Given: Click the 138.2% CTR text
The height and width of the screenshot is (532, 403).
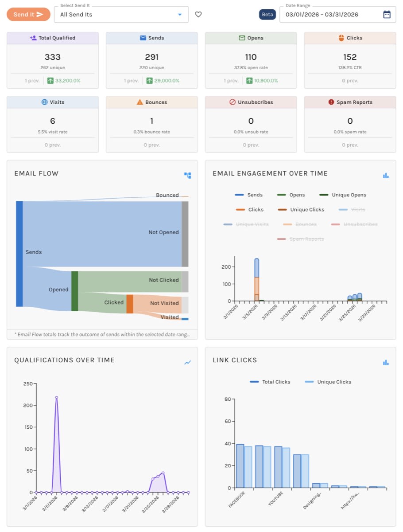Looking at the screenshot, I should 350,68.
